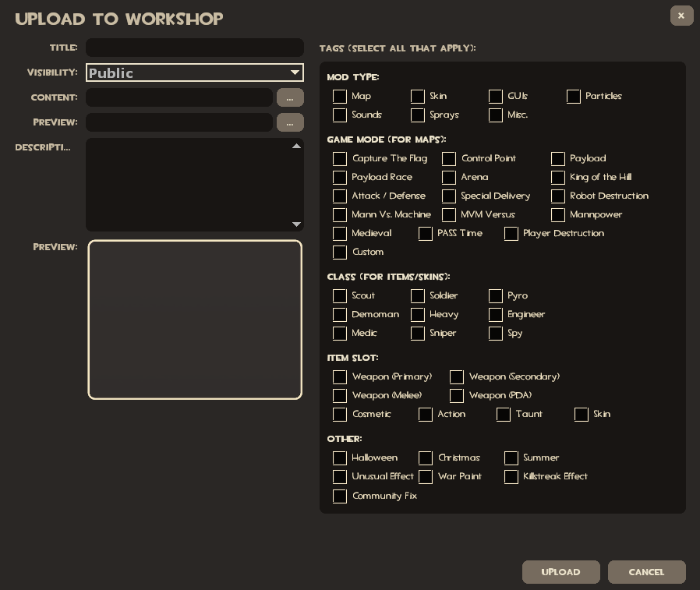Click the browse button next to Preview field
The image size is (700, 590).
[290, 122]
